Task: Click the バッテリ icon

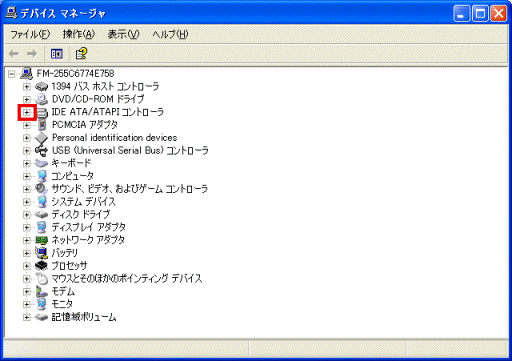Action: 41,253
